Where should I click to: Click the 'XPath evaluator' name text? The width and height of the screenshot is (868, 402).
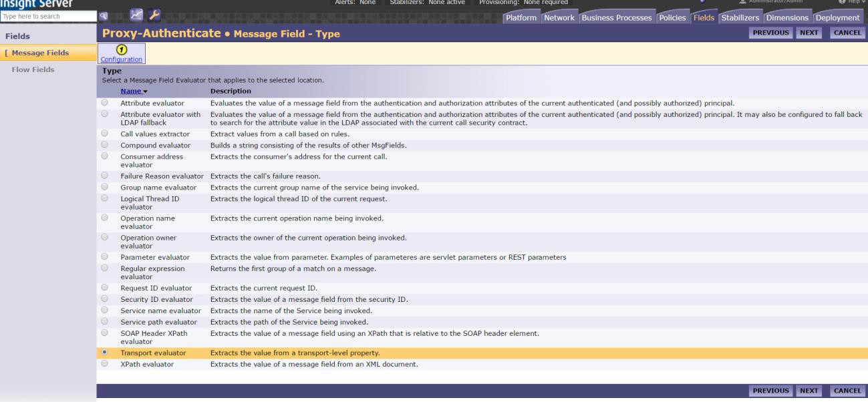[x=147, y=364]
